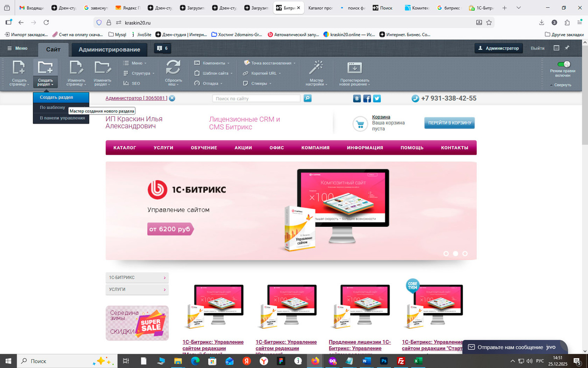The height and width of the screenshot is (368, 588).
Task: Click the browser reload button
Action: (46, 22)
